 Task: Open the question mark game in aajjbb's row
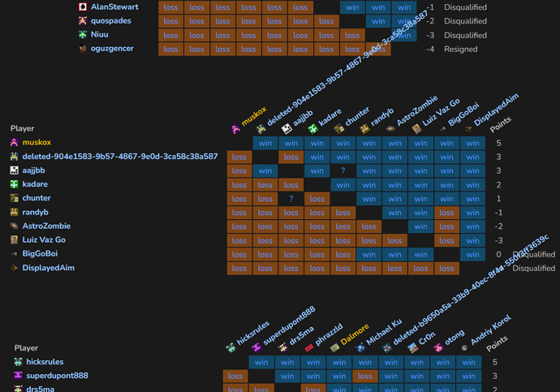click(x=343, y=170)
